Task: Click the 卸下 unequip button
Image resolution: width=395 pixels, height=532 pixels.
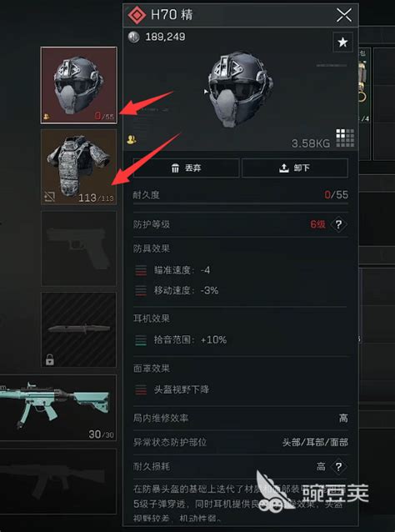Action: coord(295,168)
